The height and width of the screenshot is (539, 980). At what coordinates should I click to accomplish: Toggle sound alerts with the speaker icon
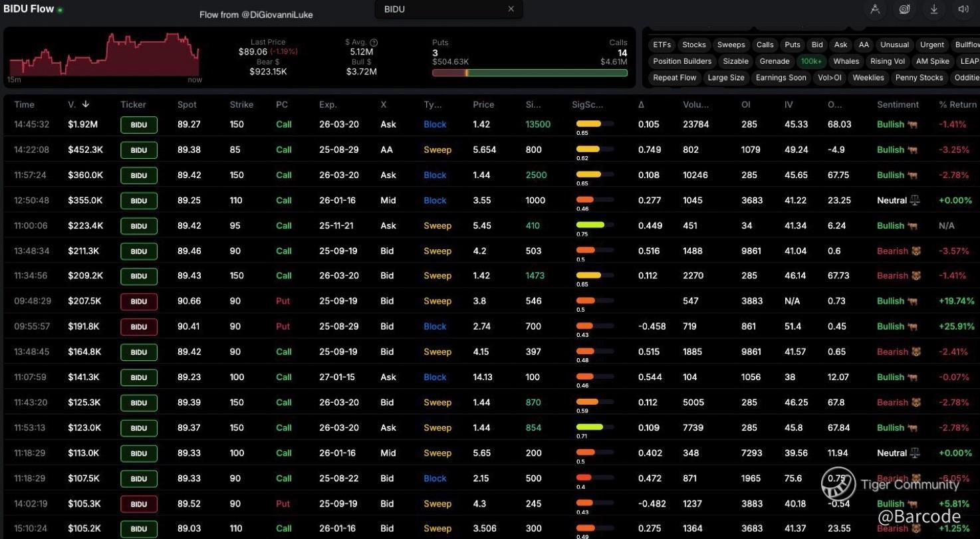coord(963,9)
